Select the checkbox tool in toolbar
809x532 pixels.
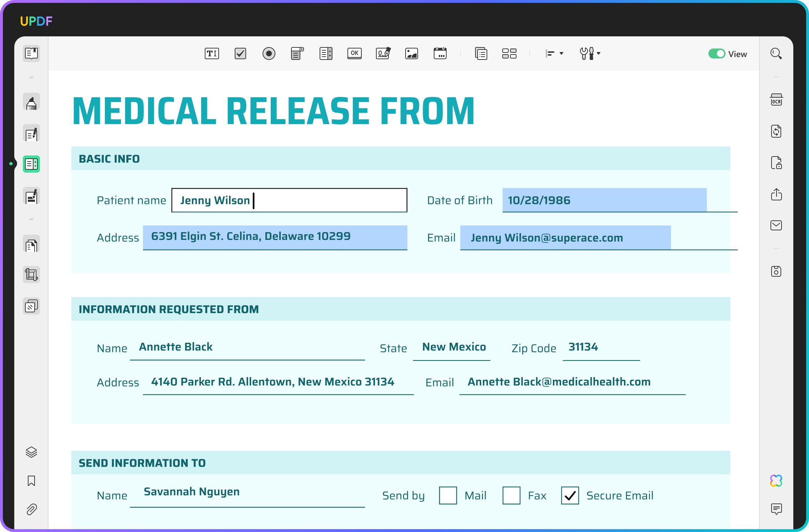(240, 53)
